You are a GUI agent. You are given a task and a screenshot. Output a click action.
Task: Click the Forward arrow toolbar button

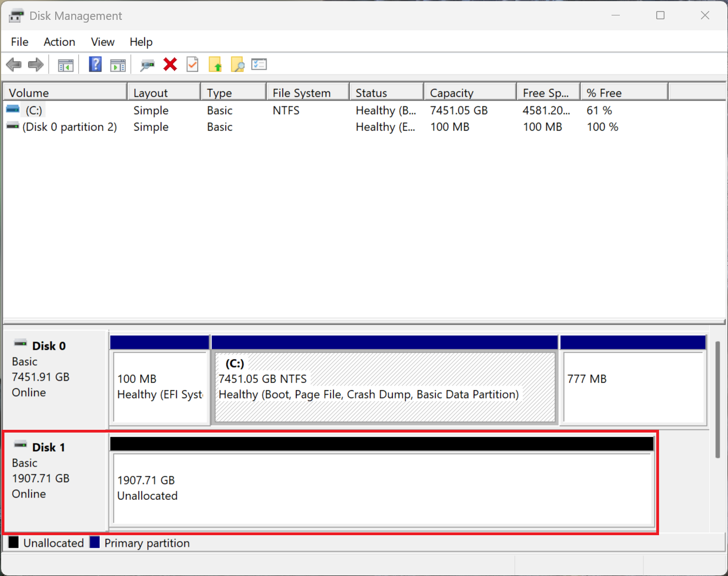click(36, 65)
